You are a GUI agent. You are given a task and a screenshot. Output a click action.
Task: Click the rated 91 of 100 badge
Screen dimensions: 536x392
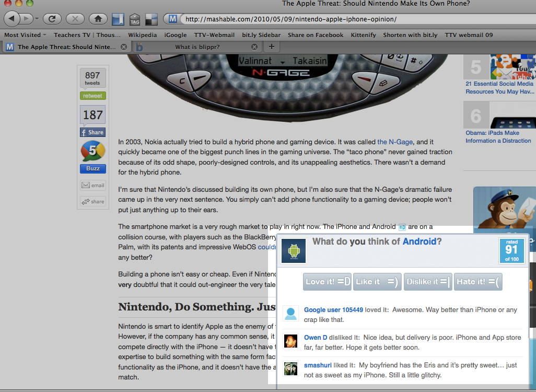point(511,251)
